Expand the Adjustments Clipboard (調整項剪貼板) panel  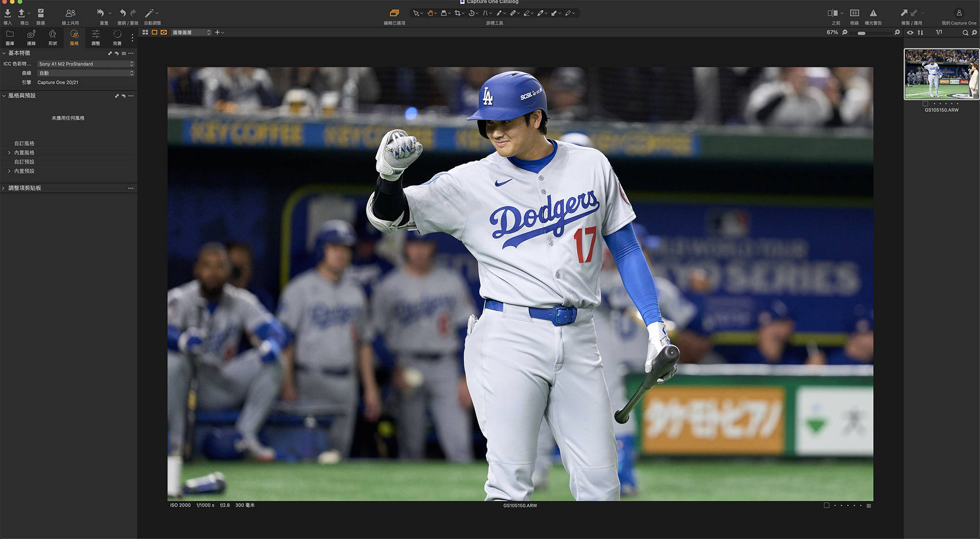3,188
